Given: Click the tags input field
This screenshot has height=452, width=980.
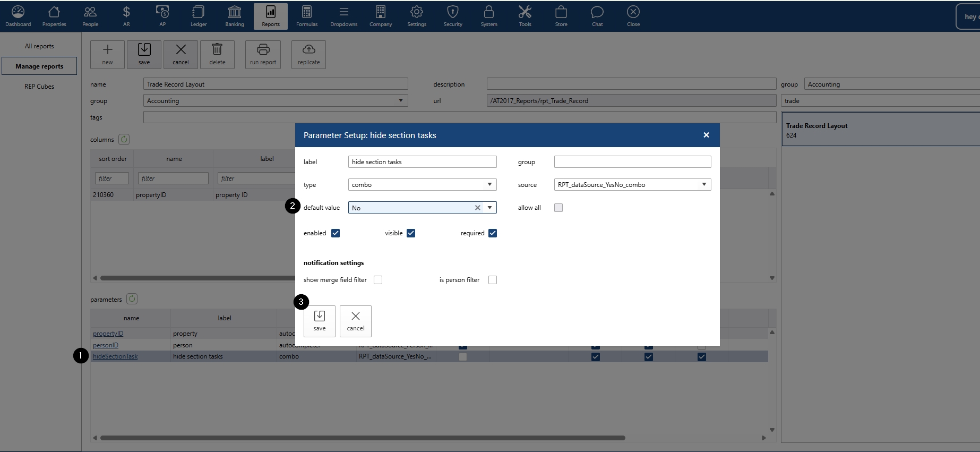Looking at the screenshot, I should (x=460, y=117).
